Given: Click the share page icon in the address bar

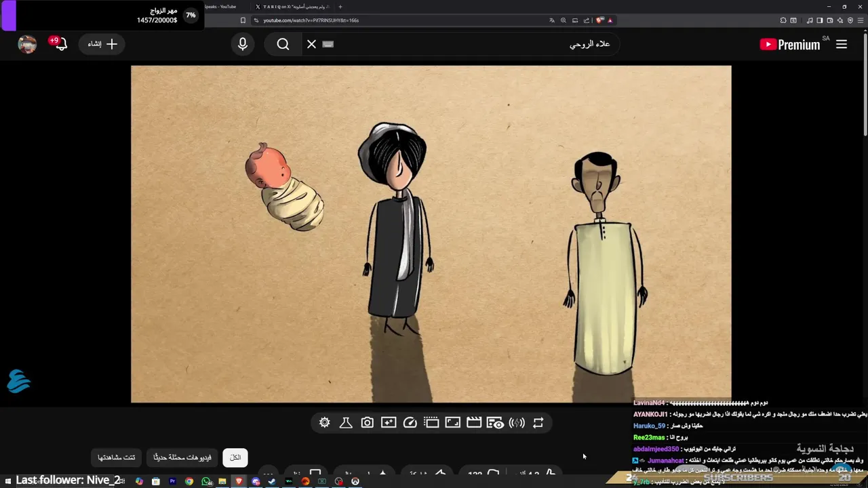Looking at the screenshot, I should click(587, 20).
